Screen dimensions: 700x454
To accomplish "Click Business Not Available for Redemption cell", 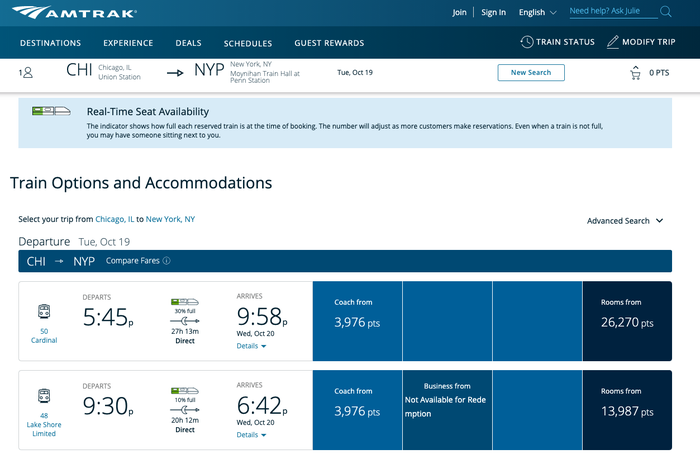I will [x=447, y=410].
